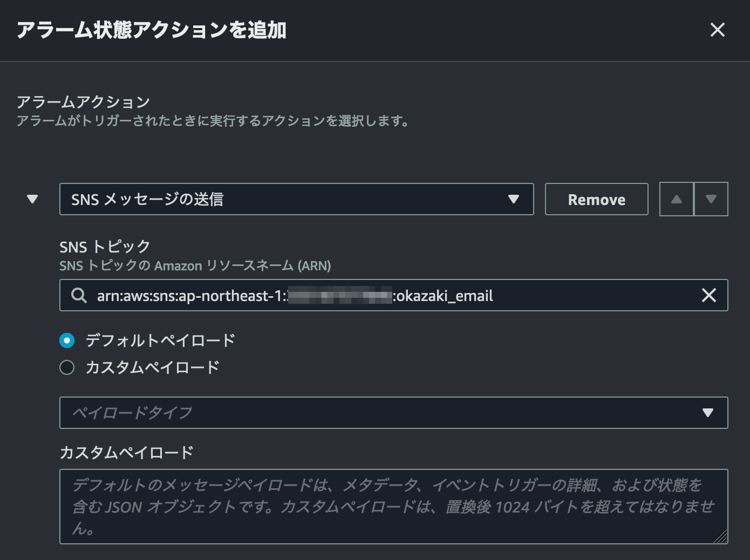The height and width of the screenshot is (560, 750).
Task: Click inside the custom payload text area
Action: [393, 506]
